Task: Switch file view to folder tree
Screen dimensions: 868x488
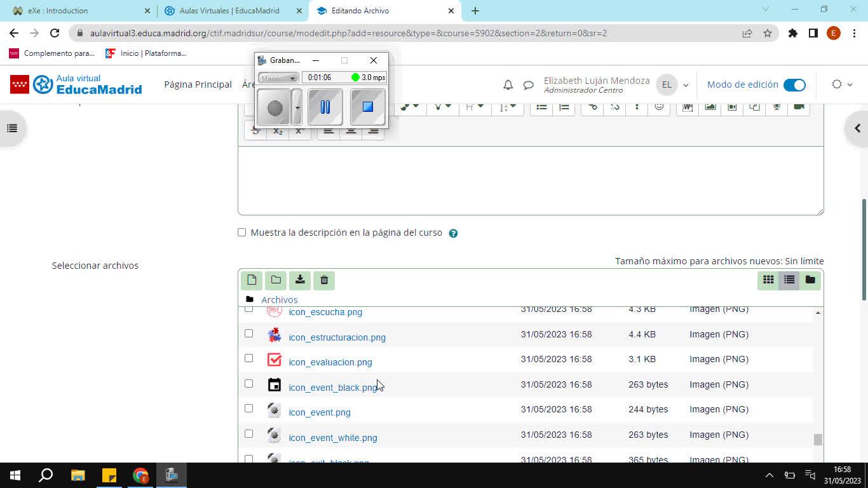Action: click(x=810, y=280)
